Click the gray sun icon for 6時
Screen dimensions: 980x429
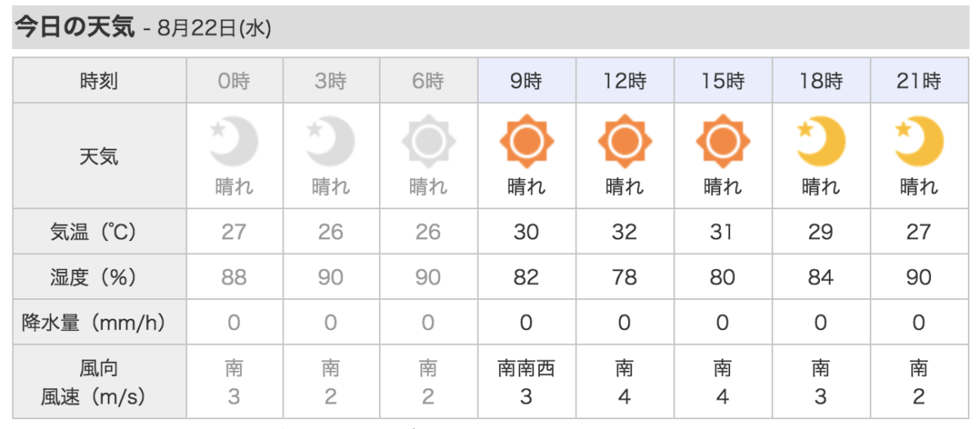(429, 142)
